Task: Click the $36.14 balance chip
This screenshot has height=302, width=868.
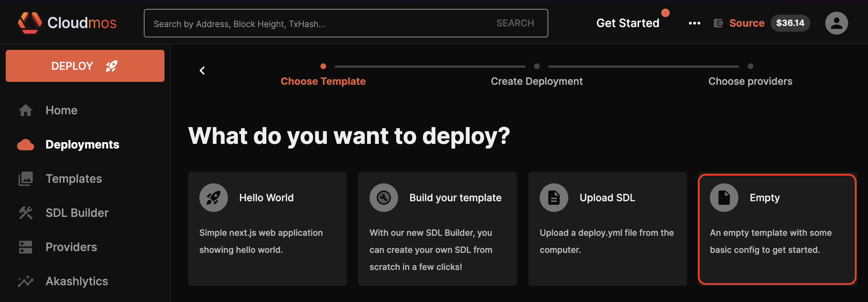Action: (790, 23)
